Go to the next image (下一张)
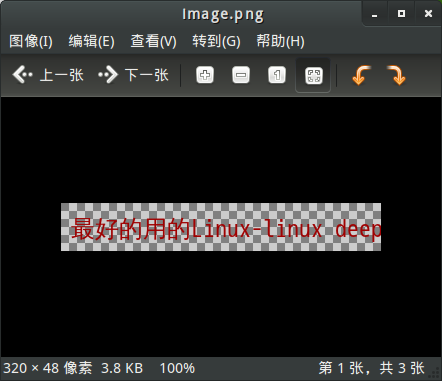This screenshot has height=381, width=442. coord(133,75)
